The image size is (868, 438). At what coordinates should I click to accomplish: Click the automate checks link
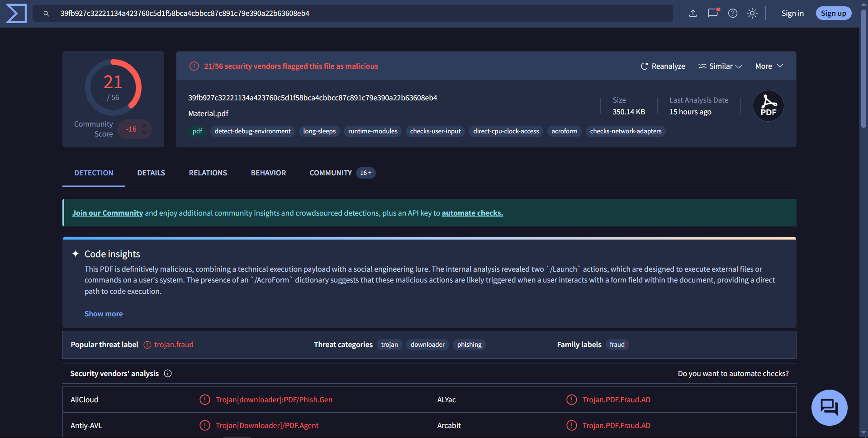click(472, 212)
